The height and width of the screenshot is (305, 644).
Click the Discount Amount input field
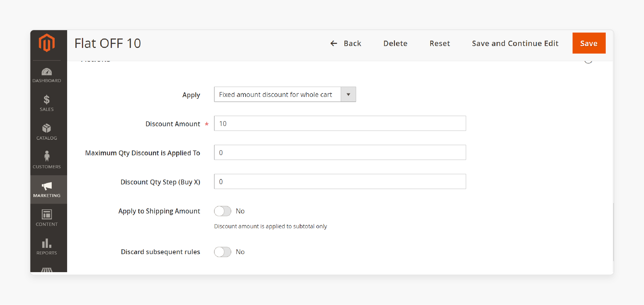pos(340,123)
